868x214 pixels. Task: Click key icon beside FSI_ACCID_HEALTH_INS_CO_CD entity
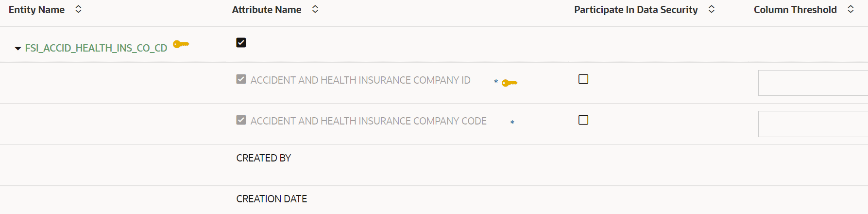(x=181, y=44)
